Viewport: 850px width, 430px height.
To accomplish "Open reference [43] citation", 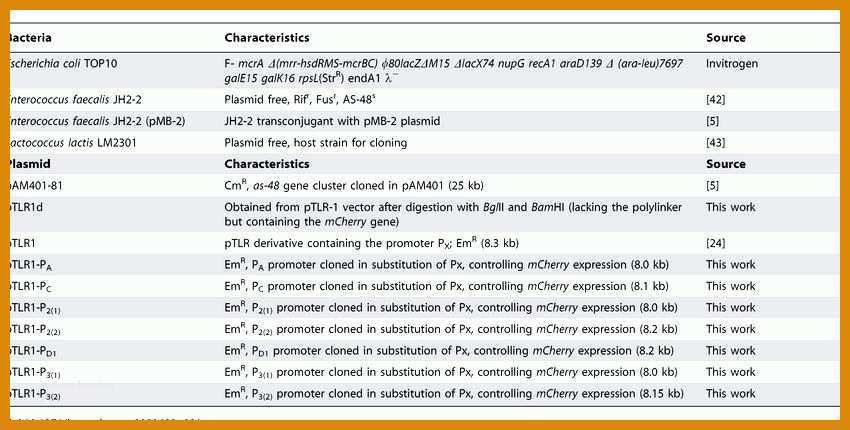I will tap(715, 143).
